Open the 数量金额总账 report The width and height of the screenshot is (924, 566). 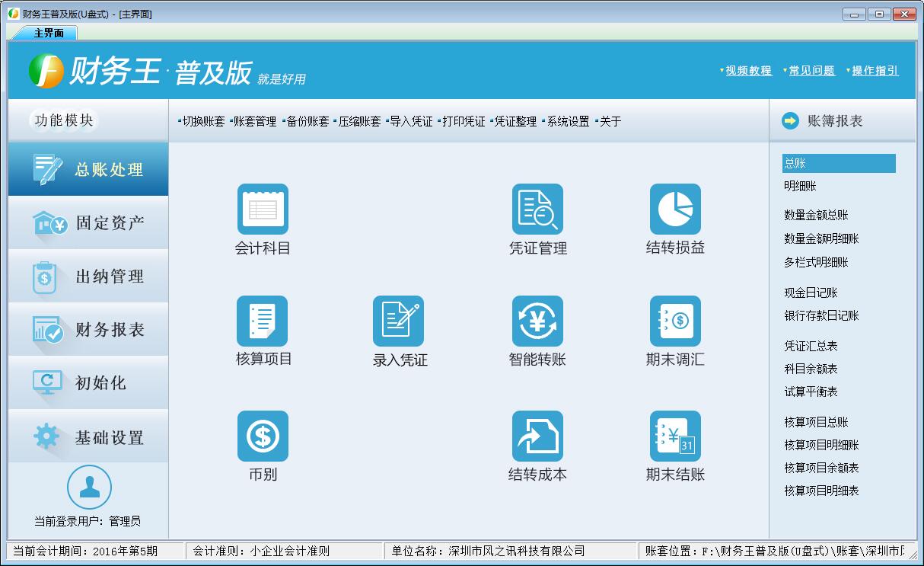click(x=816, y=216)
